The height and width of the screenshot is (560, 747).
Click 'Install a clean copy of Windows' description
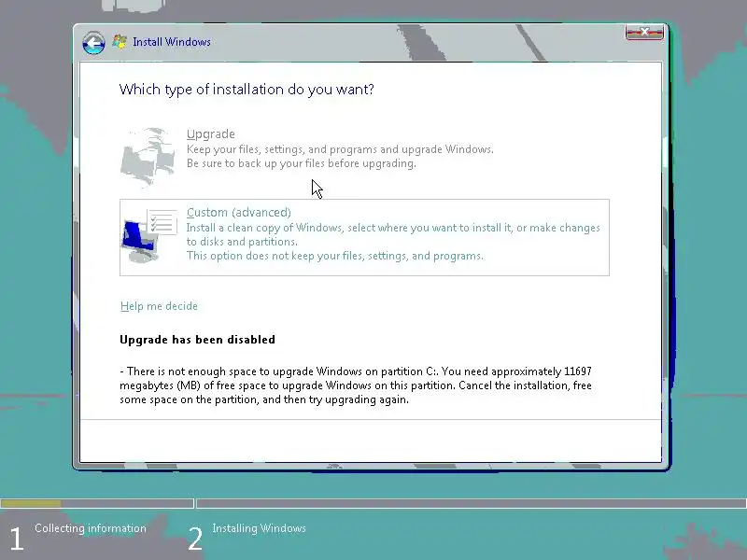pyautogui.click(x=393, y=234)
